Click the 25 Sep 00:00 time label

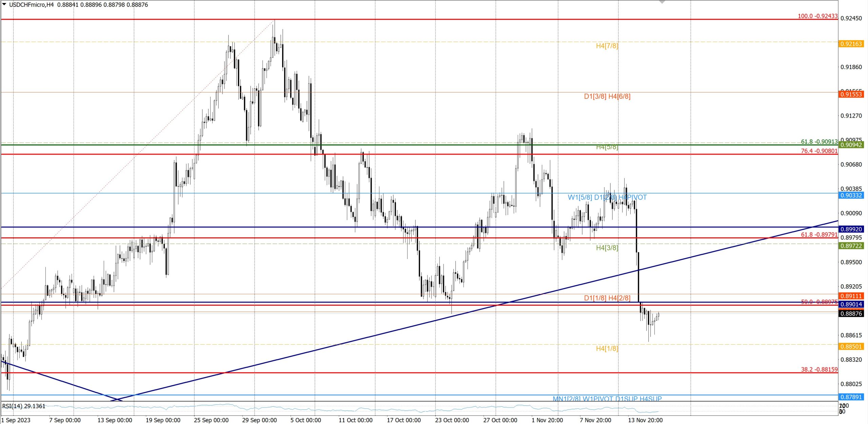[x=211, y=420]
